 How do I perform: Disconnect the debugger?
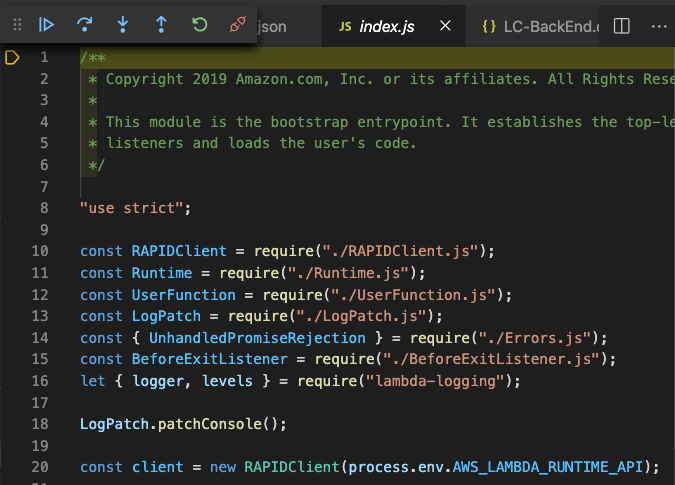[238, 25]
